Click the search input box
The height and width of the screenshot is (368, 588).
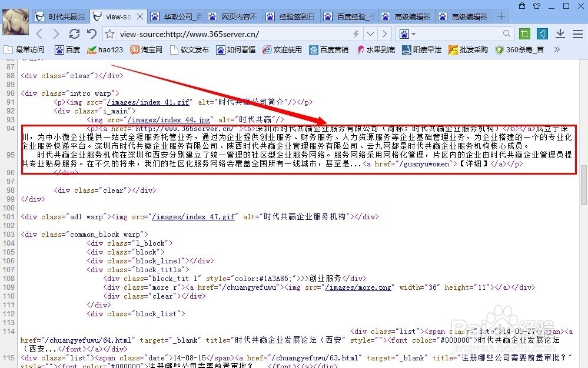click(459, 34)
